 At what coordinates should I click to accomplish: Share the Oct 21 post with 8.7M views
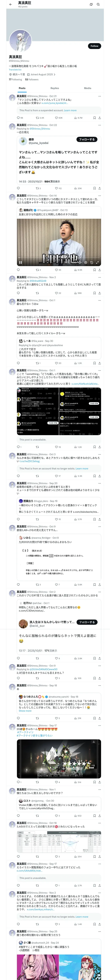(x=99, y=118)
